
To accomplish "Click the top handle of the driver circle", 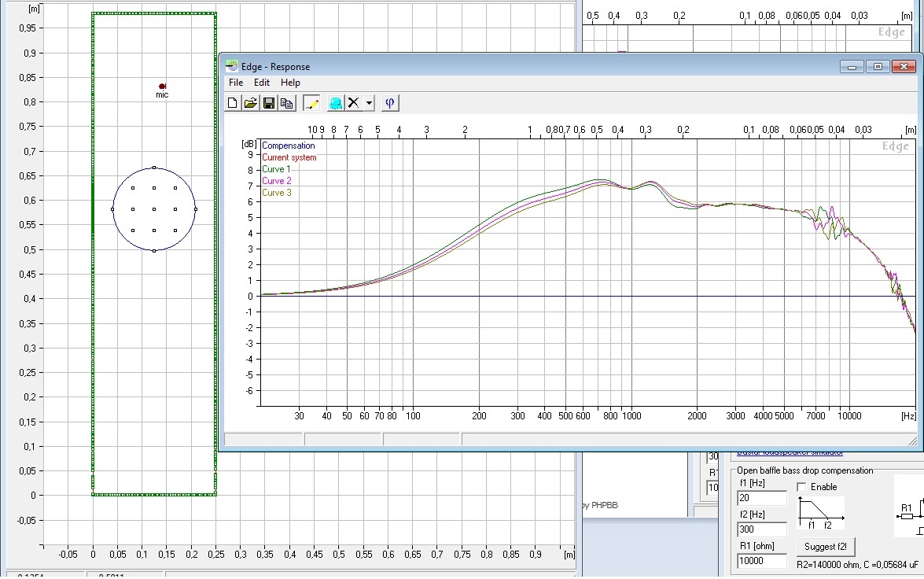I will click(x=154, y=168).
